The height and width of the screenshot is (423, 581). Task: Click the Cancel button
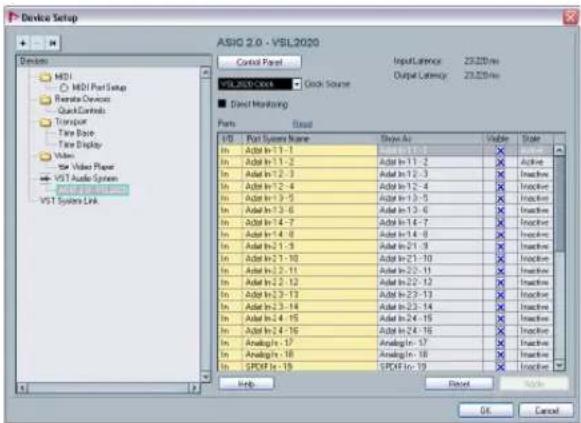546,410
